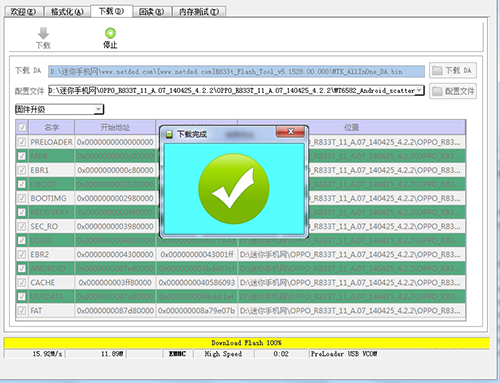This screenshot has width=500, height=383.
Task: Click the 下载 DA file path field
Action: pos(236,71)
